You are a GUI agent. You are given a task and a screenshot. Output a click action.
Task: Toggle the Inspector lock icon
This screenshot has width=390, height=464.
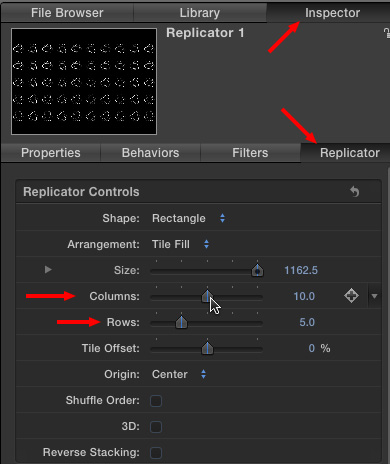pyautogui.click(x=386, y=33)
